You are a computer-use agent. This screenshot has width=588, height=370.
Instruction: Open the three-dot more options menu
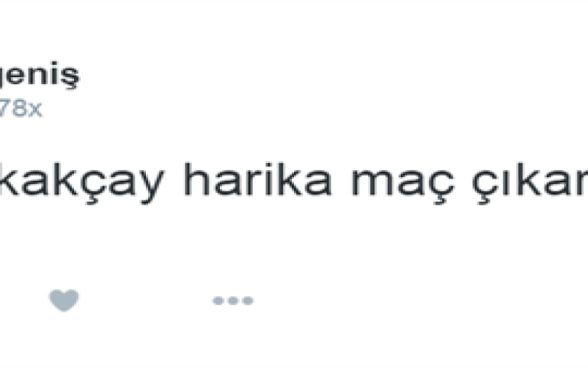[233, 301]
